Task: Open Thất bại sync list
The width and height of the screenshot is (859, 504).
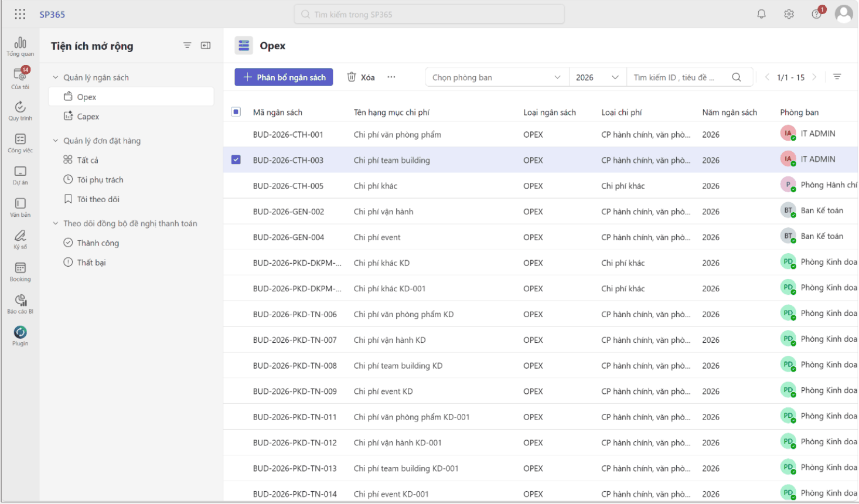Action: [131, 263]
